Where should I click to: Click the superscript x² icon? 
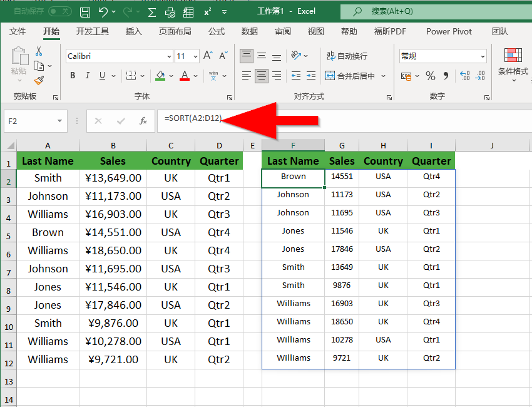tap(207, 13)
